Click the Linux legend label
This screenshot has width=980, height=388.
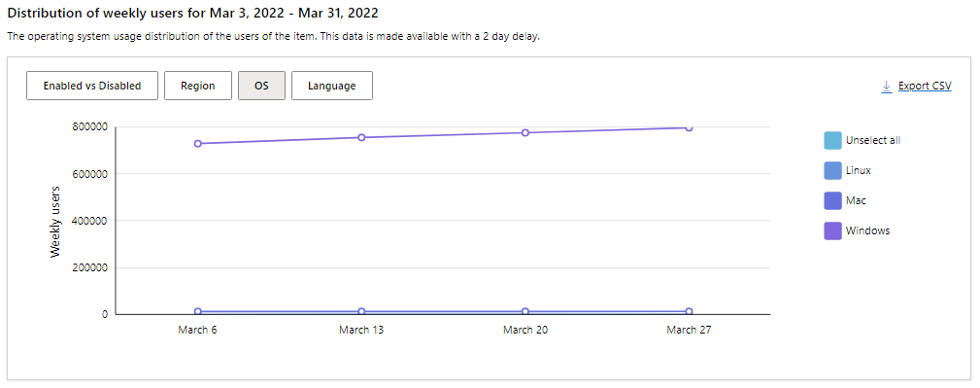(859, 170)
